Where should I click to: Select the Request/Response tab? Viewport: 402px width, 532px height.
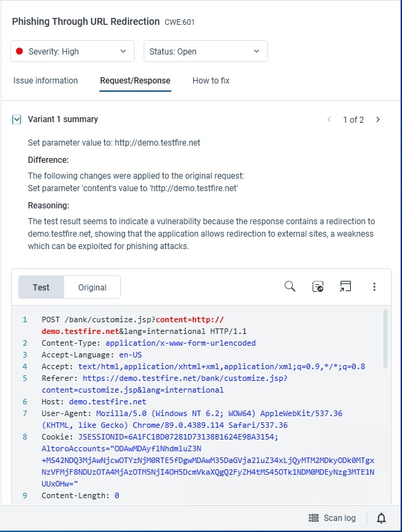tap(135, 81)
